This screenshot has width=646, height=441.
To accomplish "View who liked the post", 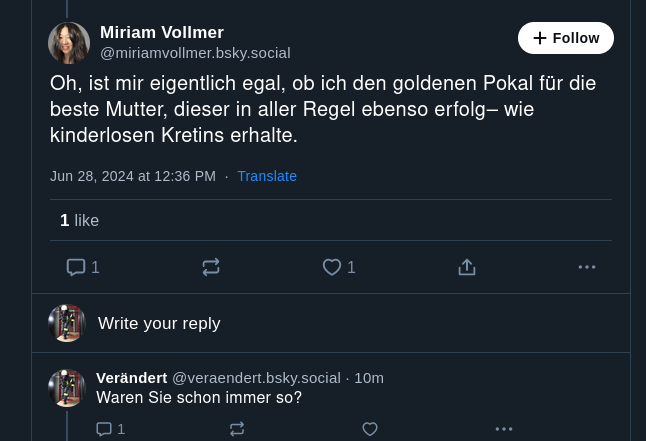I will pyautogui.click(x=79, y=220).
